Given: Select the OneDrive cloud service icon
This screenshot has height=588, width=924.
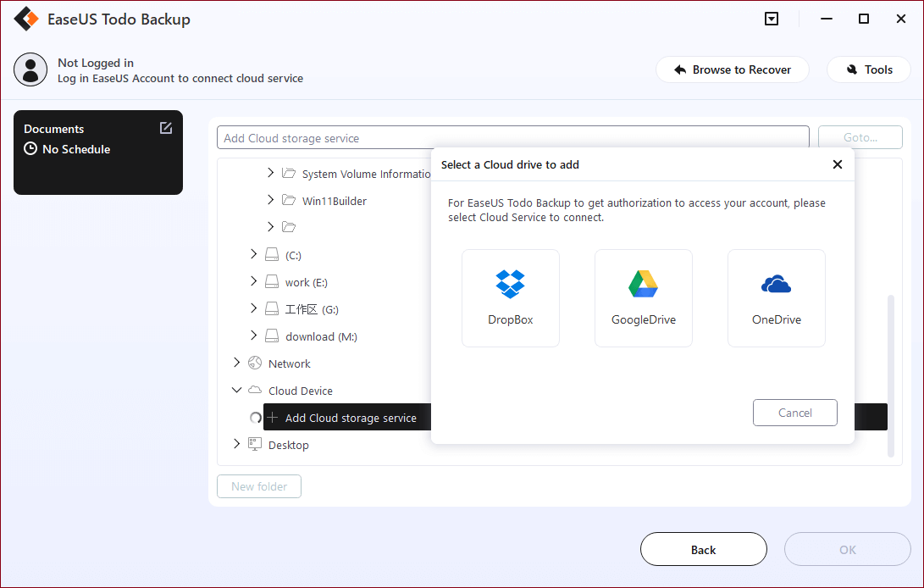Looking at the screenshot, I should pyautogui.click(x=776, y=297).
